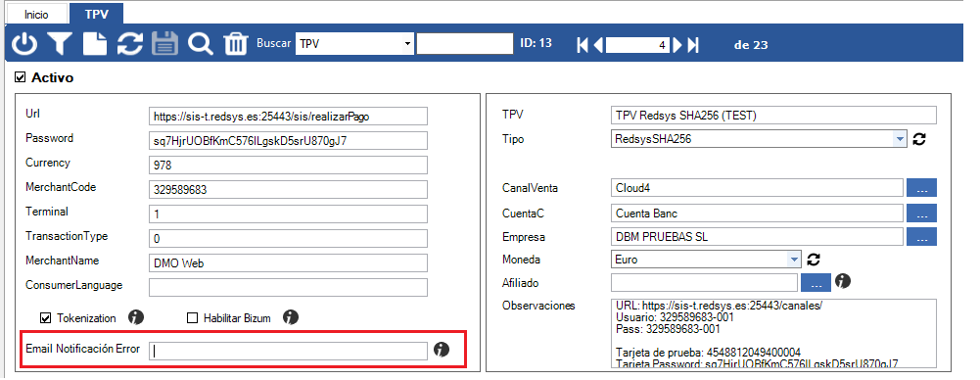The height and width of the screenshot is (380, 980).
Task: Show info for Email Notificación Error
Action: click(x=442, y=350)
